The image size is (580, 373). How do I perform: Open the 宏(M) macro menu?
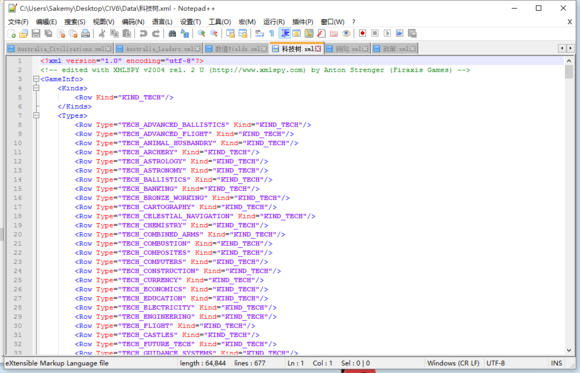247,22
